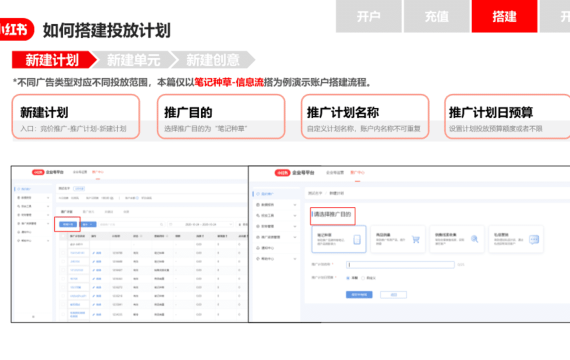Open 推广中心 tab in right screenshot header

click(x=357, y=172)
